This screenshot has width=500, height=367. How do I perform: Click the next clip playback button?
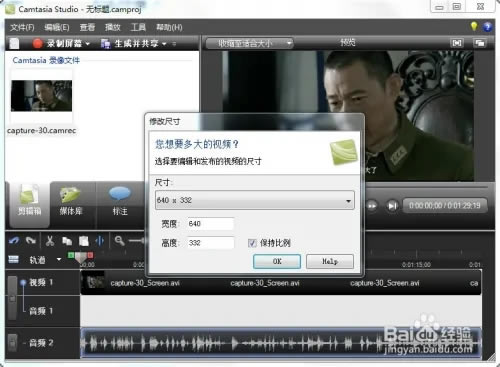392,206
